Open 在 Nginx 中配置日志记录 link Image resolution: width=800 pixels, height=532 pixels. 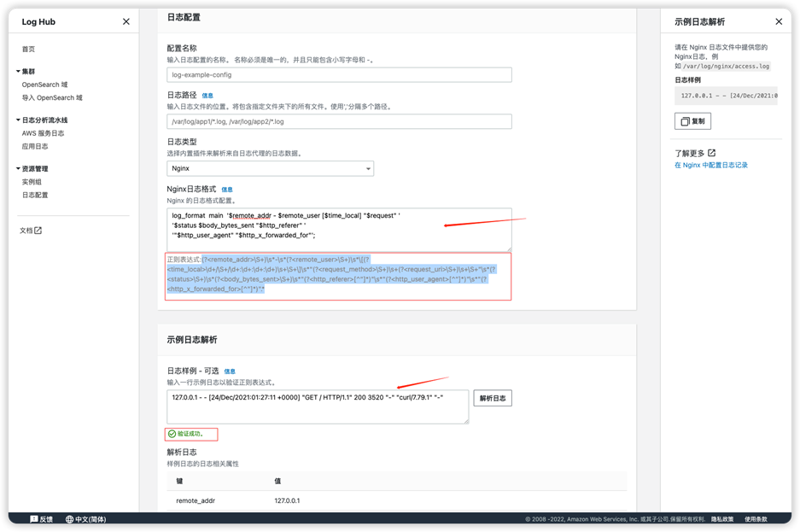point(710,166)
